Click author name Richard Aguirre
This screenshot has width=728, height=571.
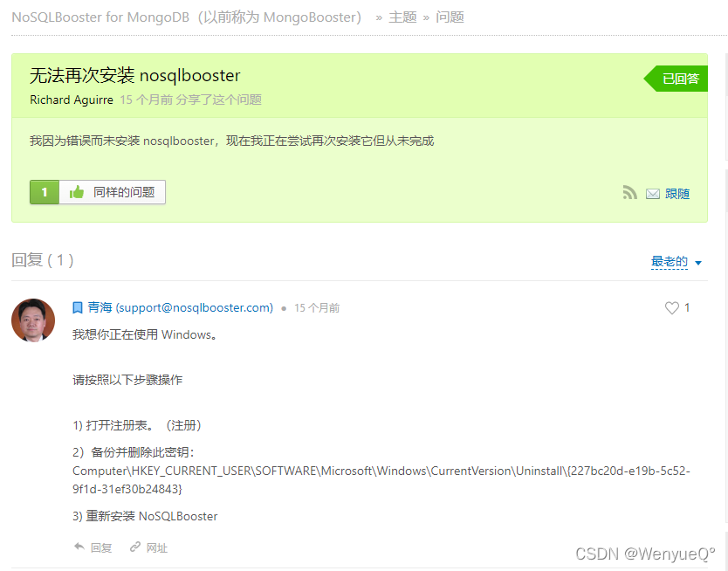(x=72, y=100)
